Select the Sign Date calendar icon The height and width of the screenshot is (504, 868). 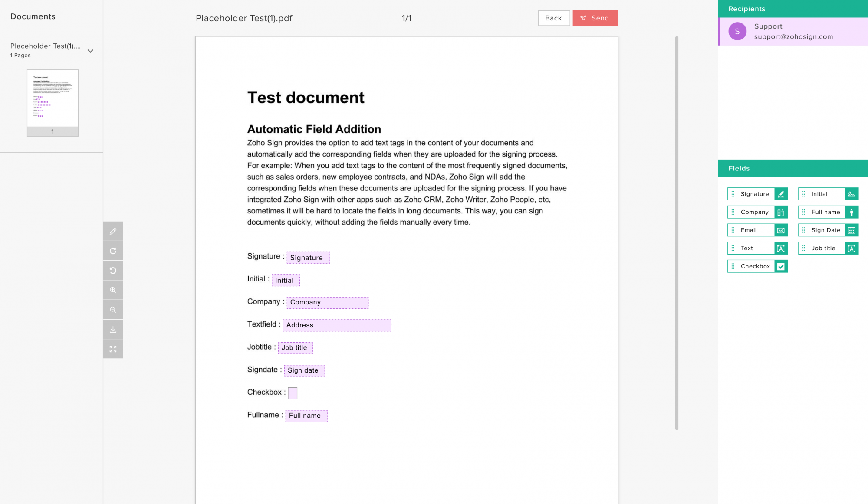pyautogui.click(x=852, y=230)
